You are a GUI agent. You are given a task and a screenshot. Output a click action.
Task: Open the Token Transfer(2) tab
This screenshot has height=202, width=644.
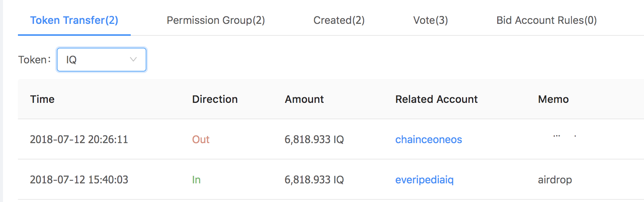click(x=74, y=20)
